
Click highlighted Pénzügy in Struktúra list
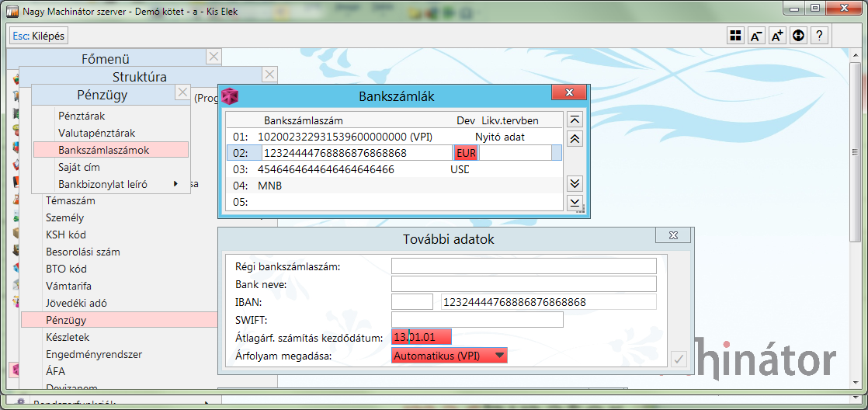click(119, 320)
